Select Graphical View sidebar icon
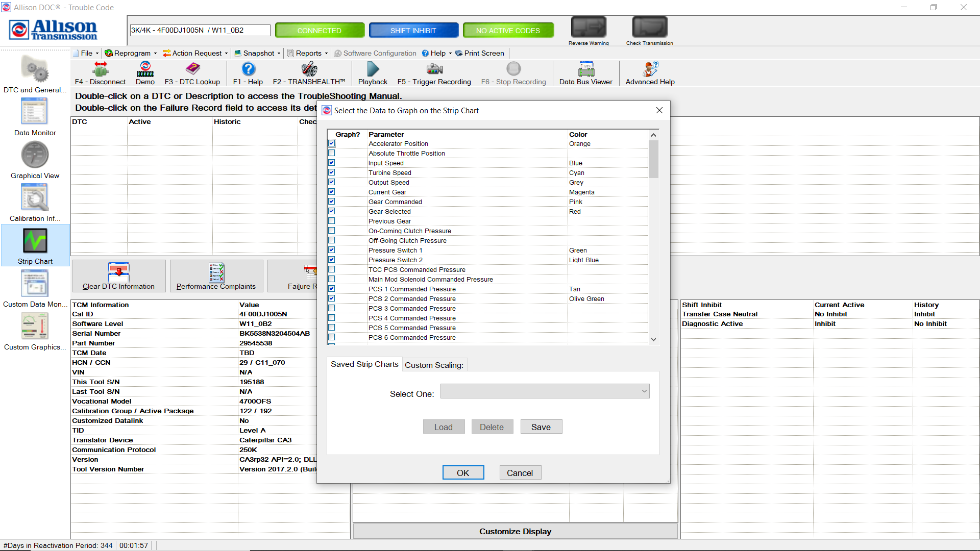Image resolution: width=980 pixels, height=551 pixels. pos(35,155)
